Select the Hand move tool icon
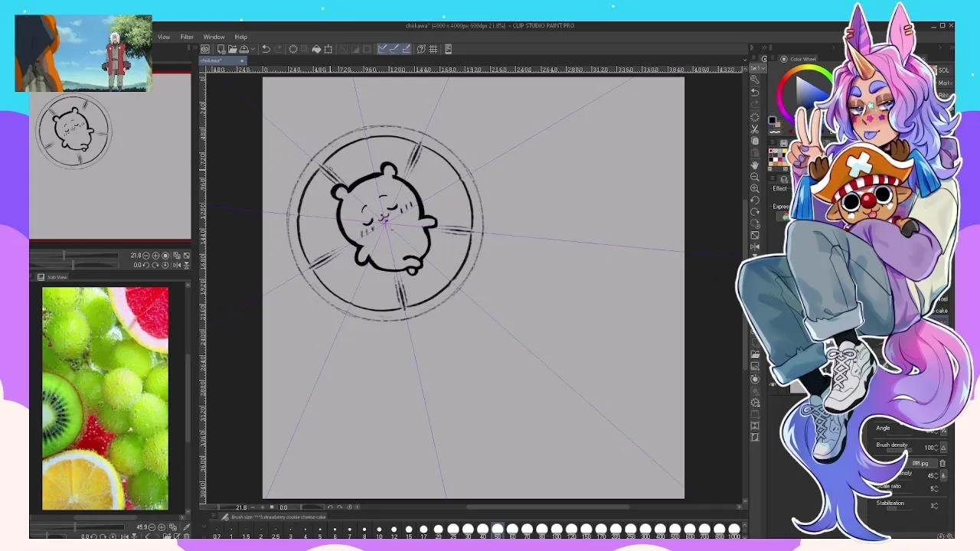This screenshot has width=980, height=551. pos(755,165)
